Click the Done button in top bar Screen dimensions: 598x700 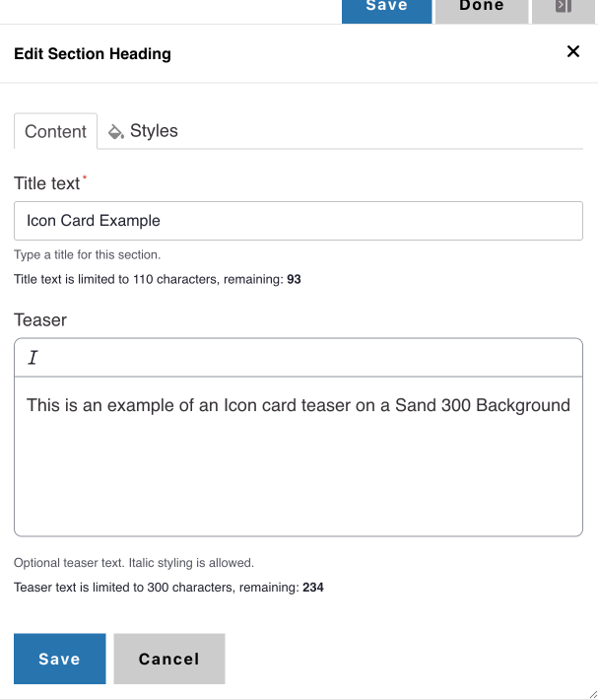click(x=482, y=7)
